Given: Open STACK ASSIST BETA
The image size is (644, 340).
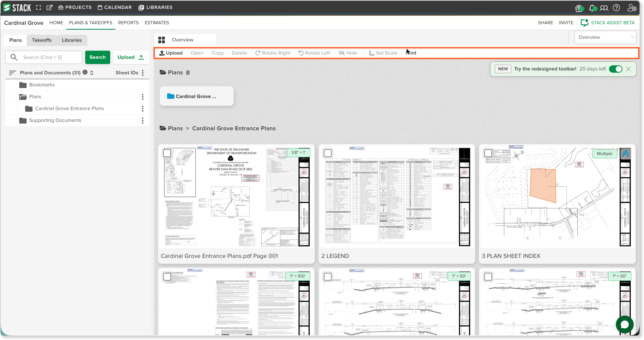Looking at the screenshot, I should click(x=608, y=23).
